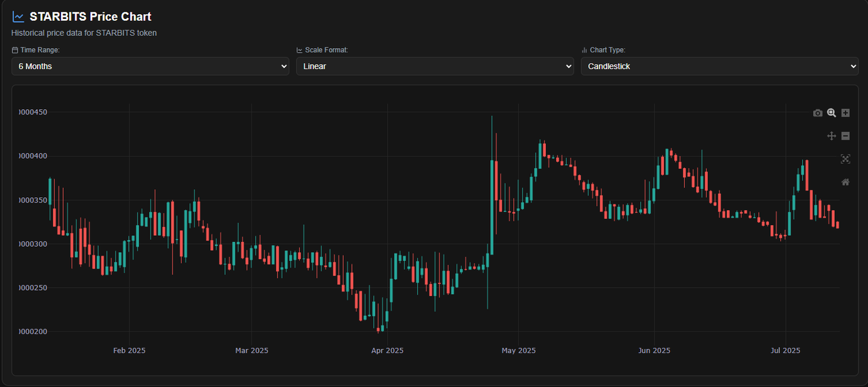Click the 'Chart Type:' label
This screenshot has height=387, width=868.
pyautogui.click(x=608, y=50)
